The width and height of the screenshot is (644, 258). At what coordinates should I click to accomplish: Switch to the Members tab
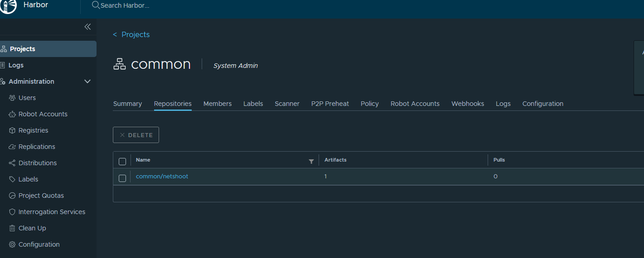[217, 104]
